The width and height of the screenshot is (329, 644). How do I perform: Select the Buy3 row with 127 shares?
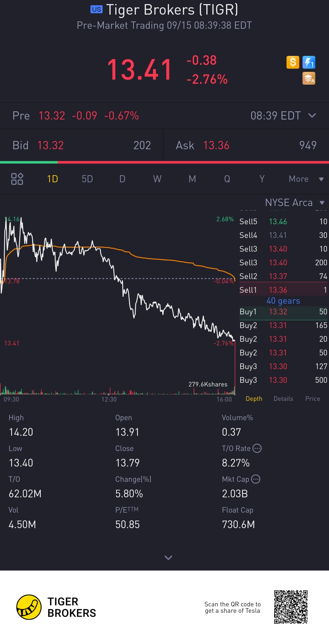pyautogui.click(x=283, y=366)
